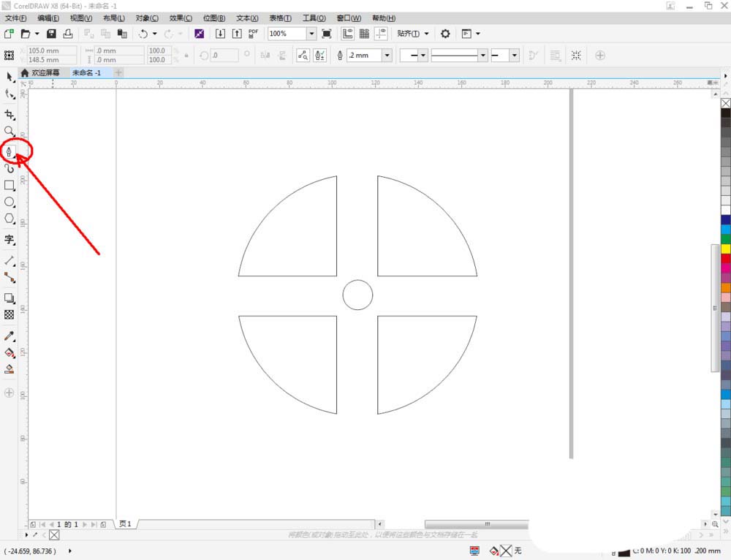This screenshot has width=731, height=560.
Task: Select the Rectangle tool
Action: tap(10, 185)
